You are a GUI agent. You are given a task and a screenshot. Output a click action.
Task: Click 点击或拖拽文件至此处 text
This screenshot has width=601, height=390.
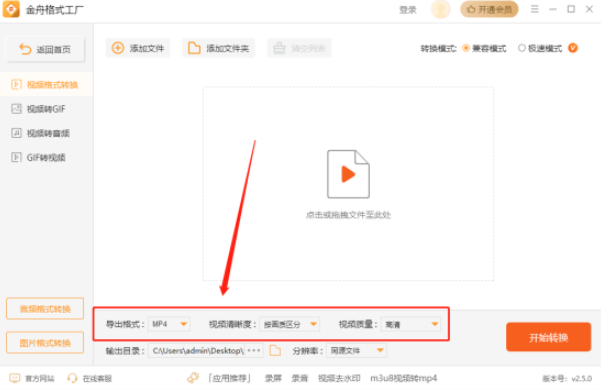[348, 215]
